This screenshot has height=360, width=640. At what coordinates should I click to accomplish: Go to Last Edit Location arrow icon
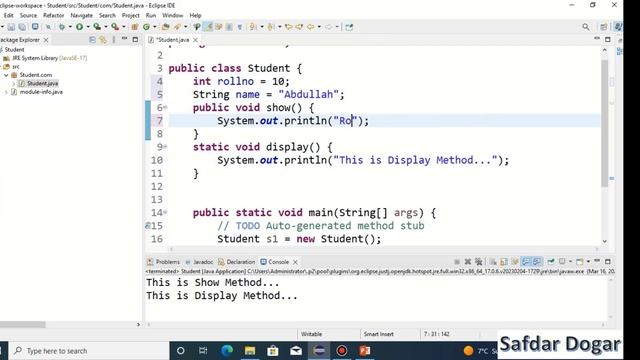(289, 27)
